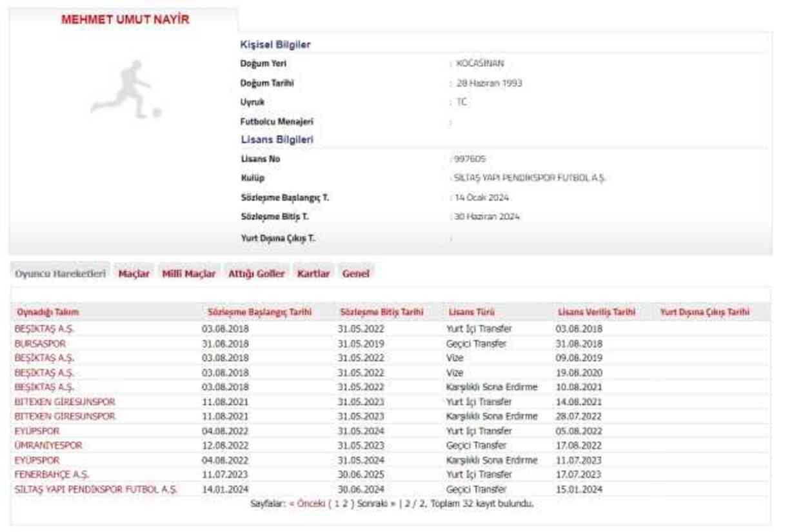Click the Lisans Türü column header
The height and width of the screenshot is (532, 803).
(471, 312)
